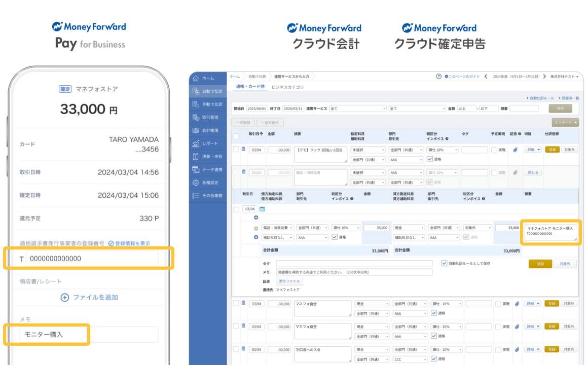Toggle 適格 on the debit 備品・消耗品費 line
The height and width of the screenshot is (365, 588).
335,237
